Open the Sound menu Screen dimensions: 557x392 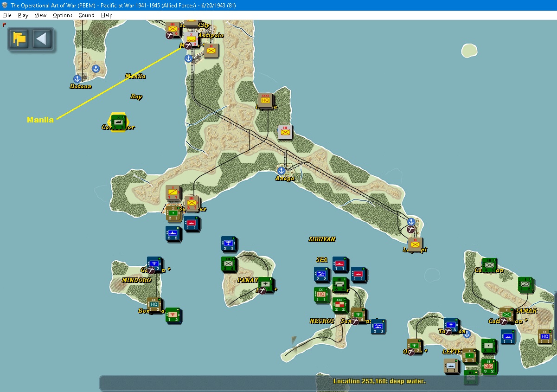pyautogui.click(x=86, y=15)
